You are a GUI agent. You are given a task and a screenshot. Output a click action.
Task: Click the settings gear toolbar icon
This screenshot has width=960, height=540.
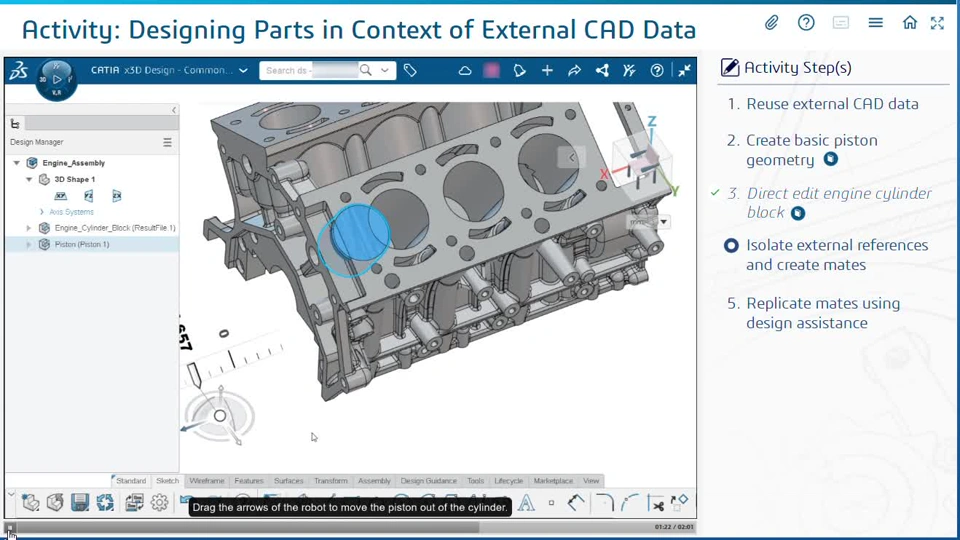[159, 503]
